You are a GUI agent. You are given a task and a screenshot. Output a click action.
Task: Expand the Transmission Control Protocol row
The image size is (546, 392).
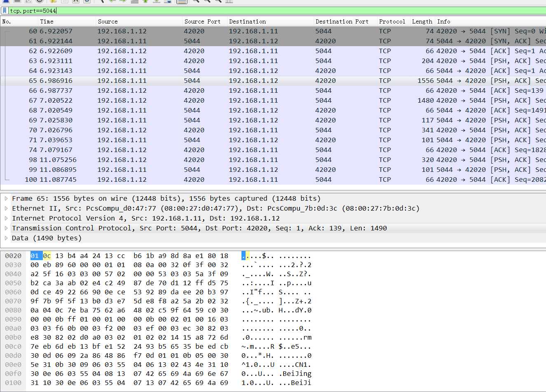point(6,228)
